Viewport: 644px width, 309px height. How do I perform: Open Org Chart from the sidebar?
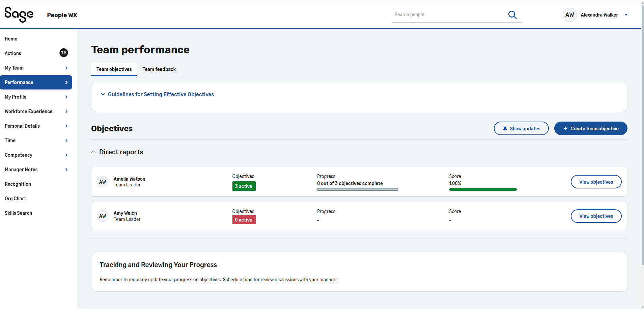click(x=16, y=199)
